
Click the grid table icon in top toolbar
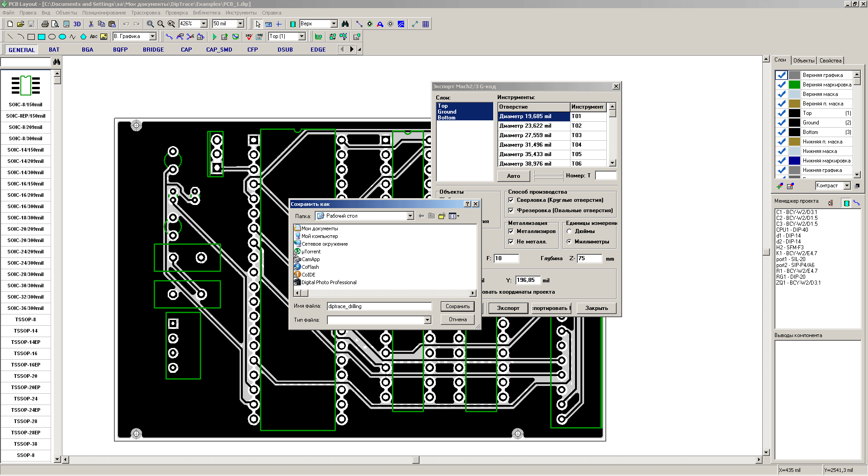[x=425, y=24]
